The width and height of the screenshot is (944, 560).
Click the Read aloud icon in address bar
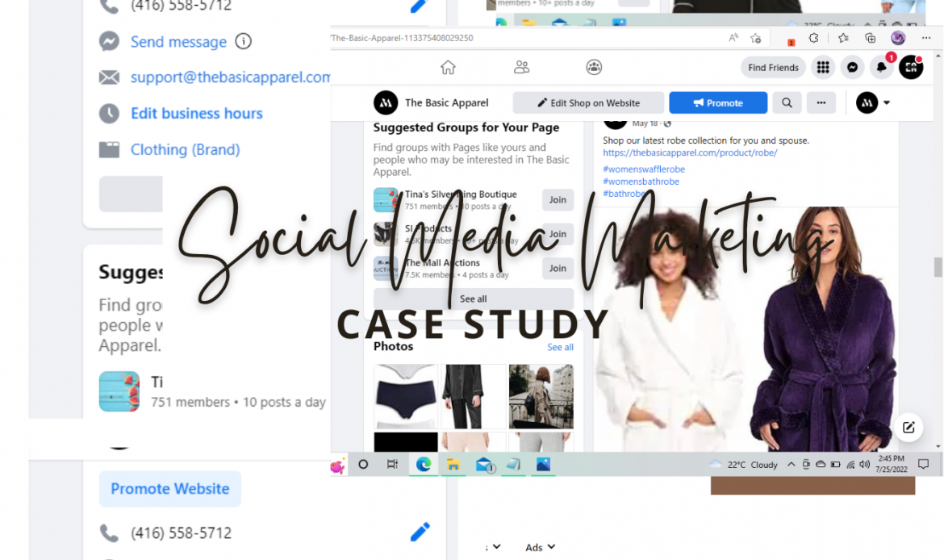click(x=733, y=38)
